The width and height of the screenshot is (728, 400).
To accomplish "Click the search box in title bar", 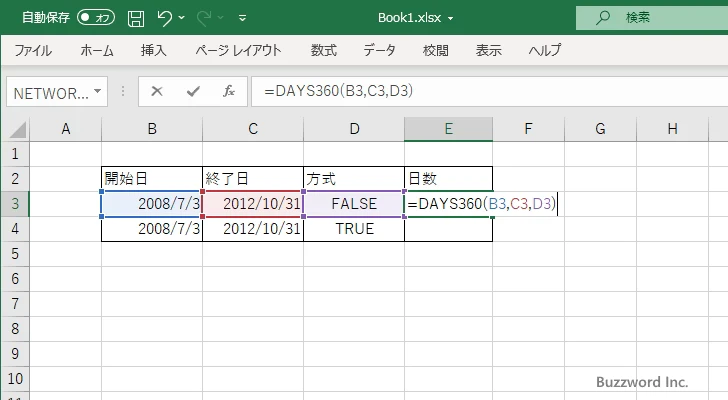I will pyautogui.click(x=652, y=18).
